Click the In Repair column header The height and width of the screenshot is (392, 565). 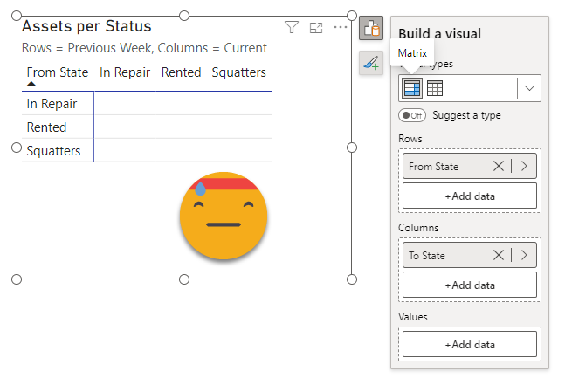click(x=125, y=72)
